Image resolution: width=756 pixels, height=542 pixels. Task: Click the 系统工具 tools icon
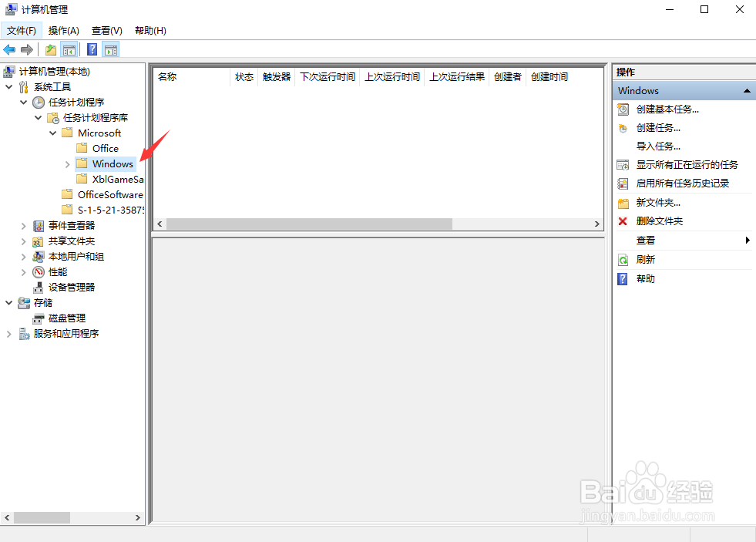24,87
